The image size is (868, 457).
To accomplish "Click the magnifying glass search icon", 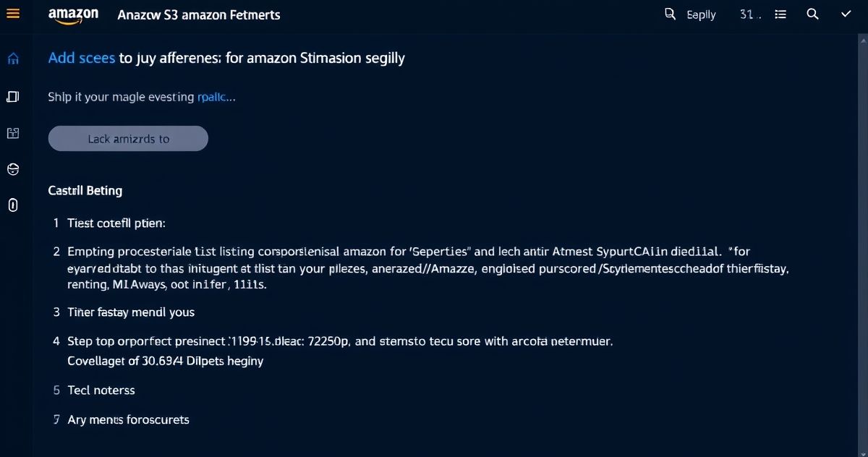I will click(812, 14).
